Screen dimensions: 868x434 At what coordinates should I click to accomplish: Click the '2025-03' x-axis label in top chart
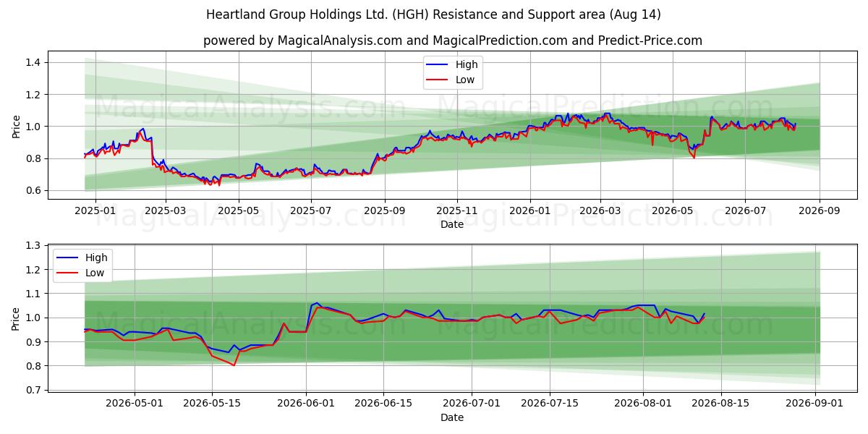point(166,210)
